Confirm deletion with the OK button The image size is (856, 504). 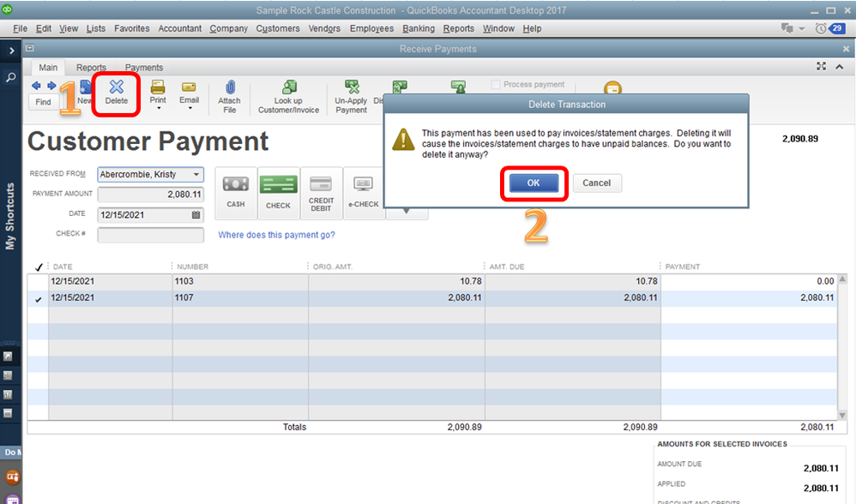tap(533, 183)
